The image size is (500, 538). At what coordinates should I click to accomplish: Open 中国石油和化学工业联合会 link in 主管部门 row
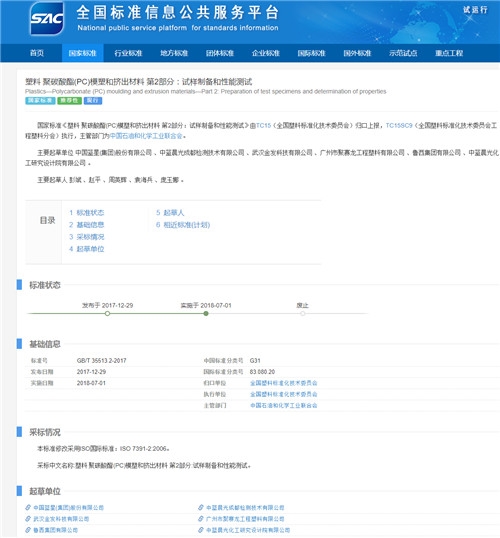pyautogui.click(x=283, y=405)
